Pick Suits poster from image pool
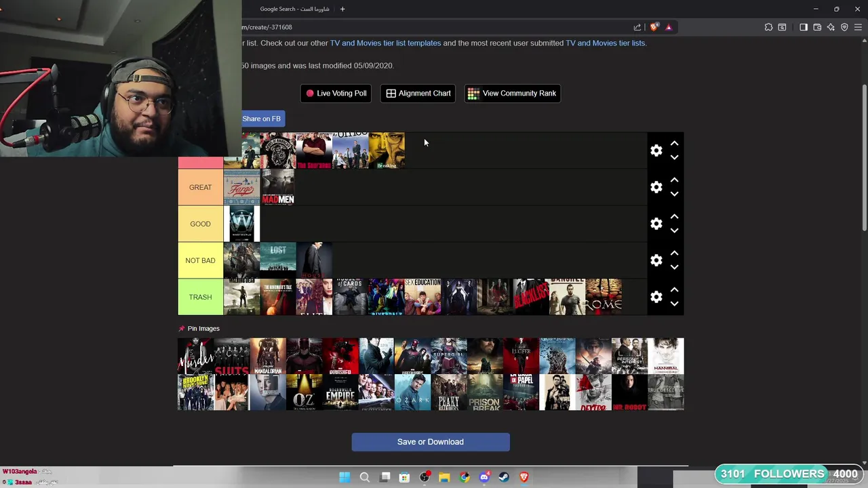This screenshot has height=488, width=868. tap(232, 356)
